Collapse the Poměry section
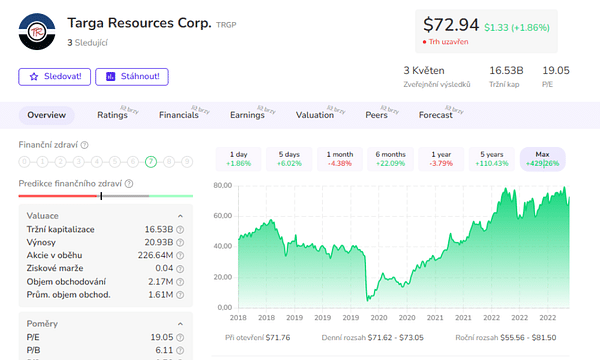Screen dimensions: 600x360 click(180, 324)
